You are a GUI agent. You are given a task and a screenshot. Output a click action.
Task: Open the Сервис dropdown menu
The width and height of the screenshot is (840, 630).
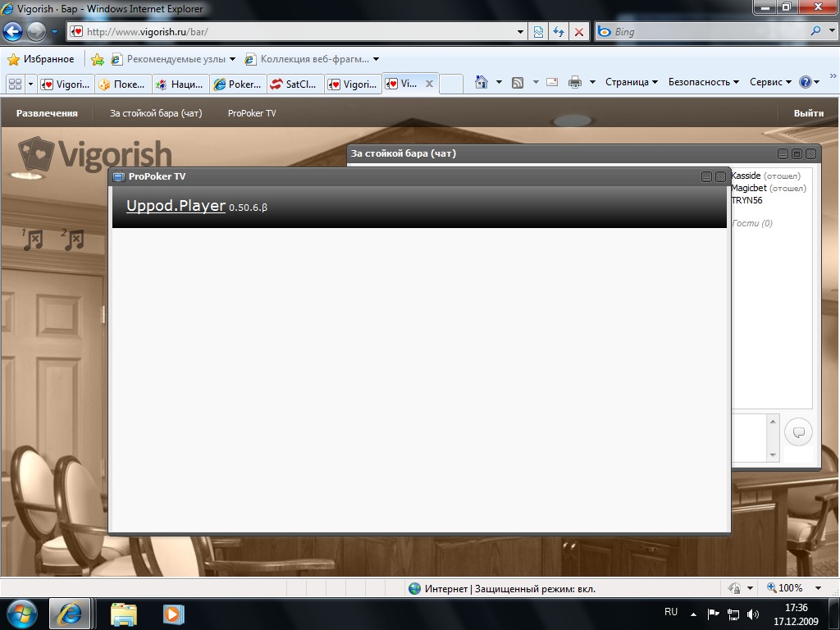[770, 82]
